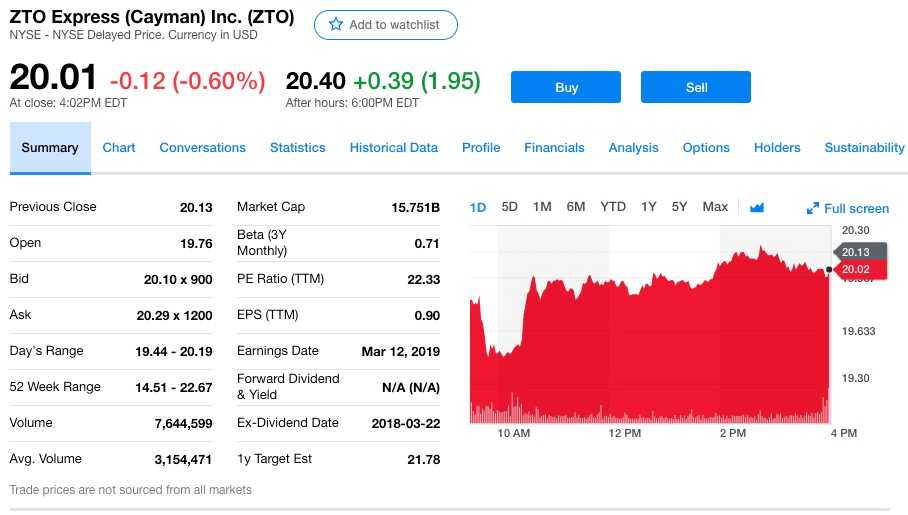This screenshot has width=908, height=515.
Task: Set chart range to YTD
Action: 613,207
